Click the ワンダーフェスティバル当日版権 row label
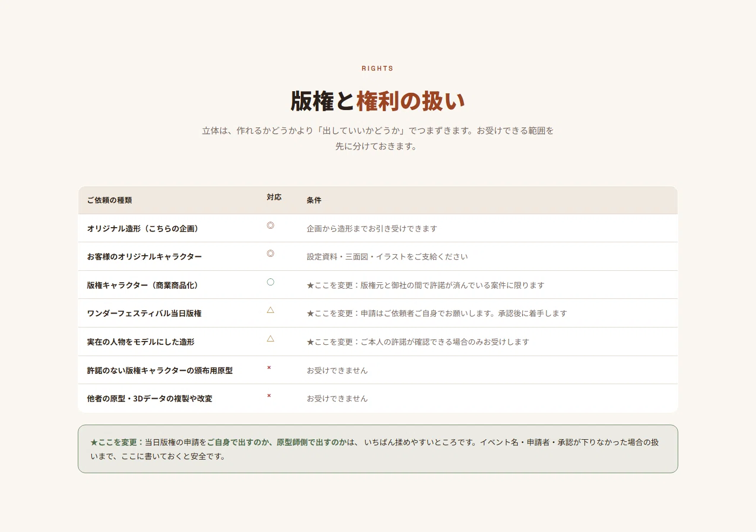This screenshot has width=756, height=532. 144,313
